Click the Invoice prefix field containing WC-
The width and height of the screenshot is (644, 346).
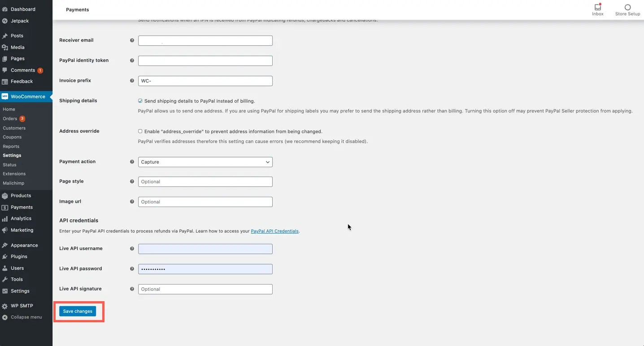(205, 81)
